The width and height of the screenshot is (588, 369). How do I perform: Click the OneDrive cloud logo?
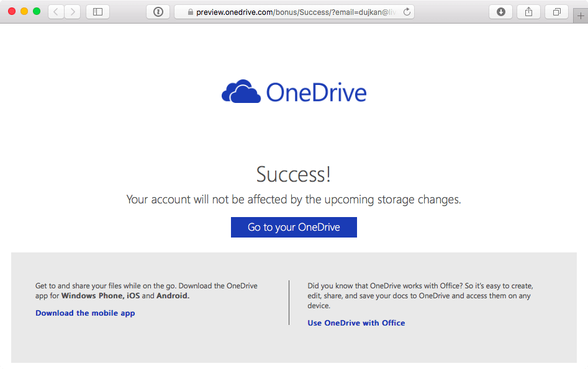pyautogui.click(x=241, y=91)
